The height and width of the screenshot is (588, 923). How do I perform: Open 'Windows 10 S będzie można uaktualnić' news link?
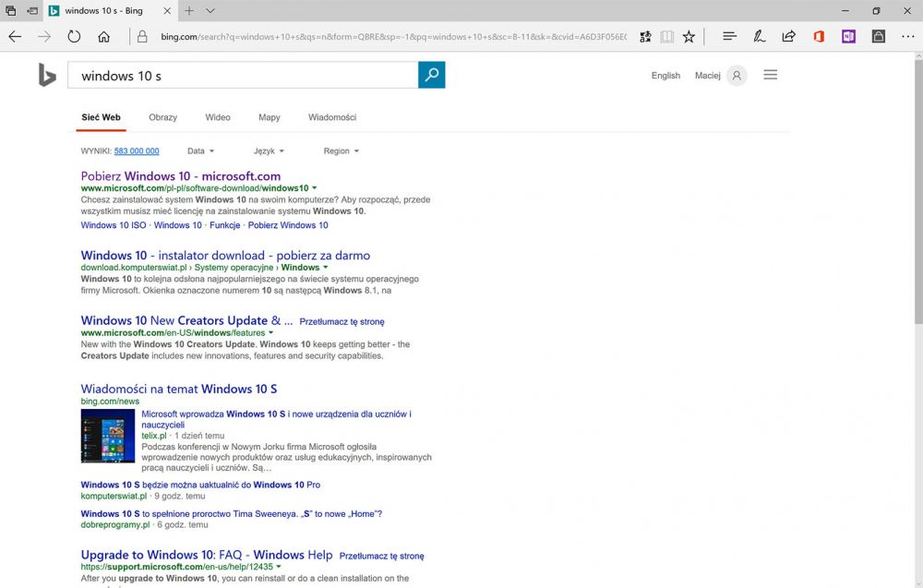(200, 485)
